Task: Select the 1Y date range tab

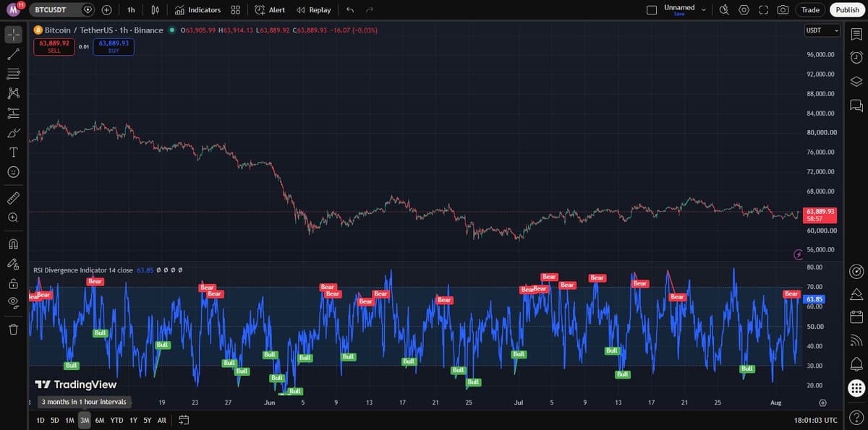Action: point(133,420)
